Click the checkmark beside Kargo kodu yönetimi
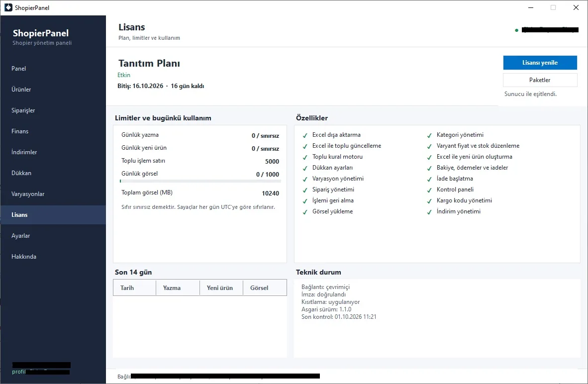The height and width of the screenshot is (384, 588). (x=429, y=201)
